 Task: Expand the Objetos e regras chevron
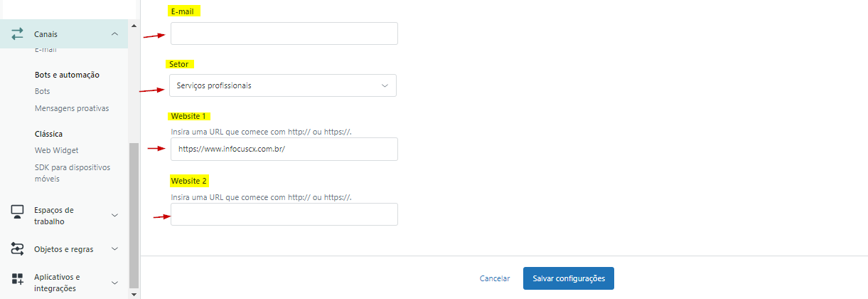pos(114,249)
